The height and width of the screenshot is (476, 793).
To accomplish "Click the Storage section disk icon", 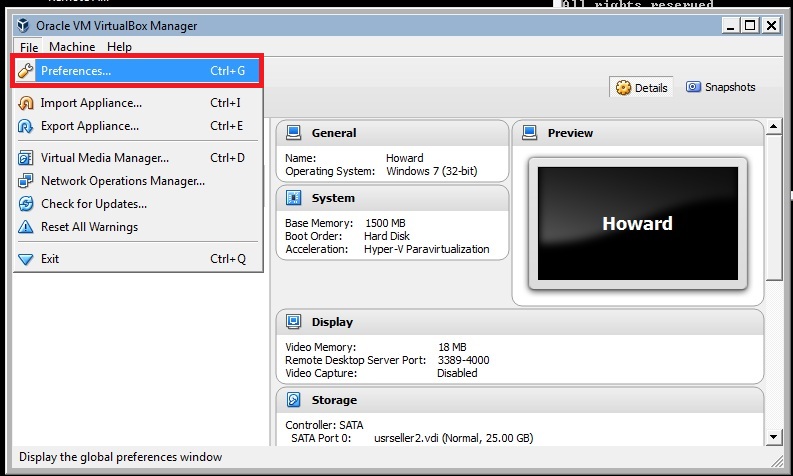I will click(293, 400).
